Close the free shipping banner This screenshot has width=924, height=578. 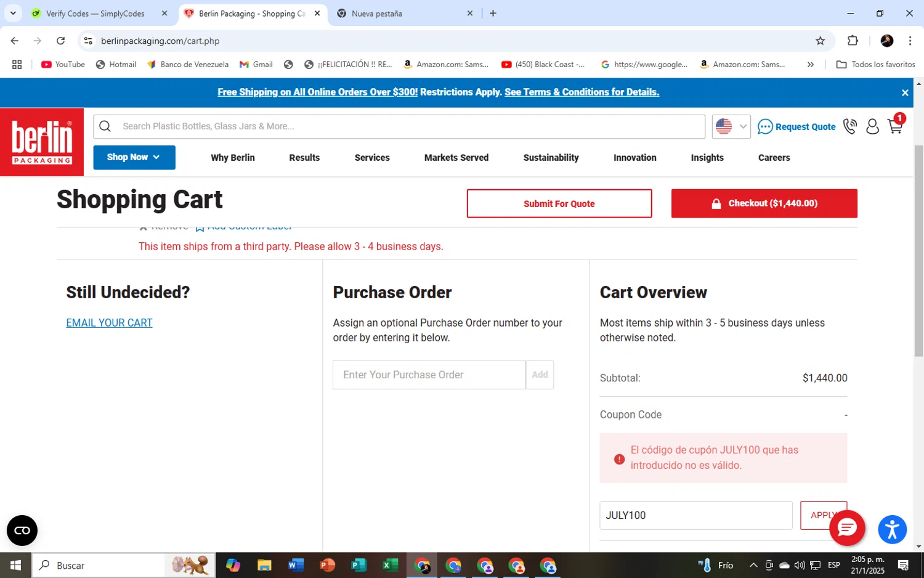(905, 92)
